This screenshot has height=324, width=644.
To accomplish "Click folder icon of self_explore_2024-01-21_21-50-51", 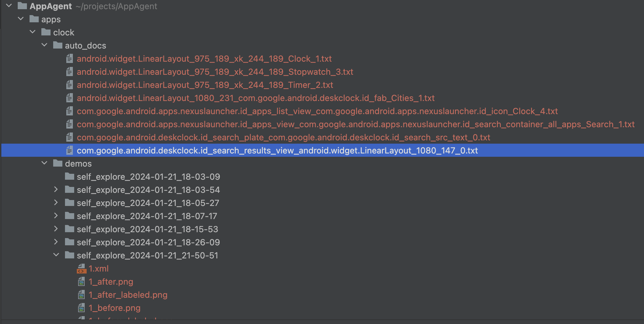I will click(70, 255).
